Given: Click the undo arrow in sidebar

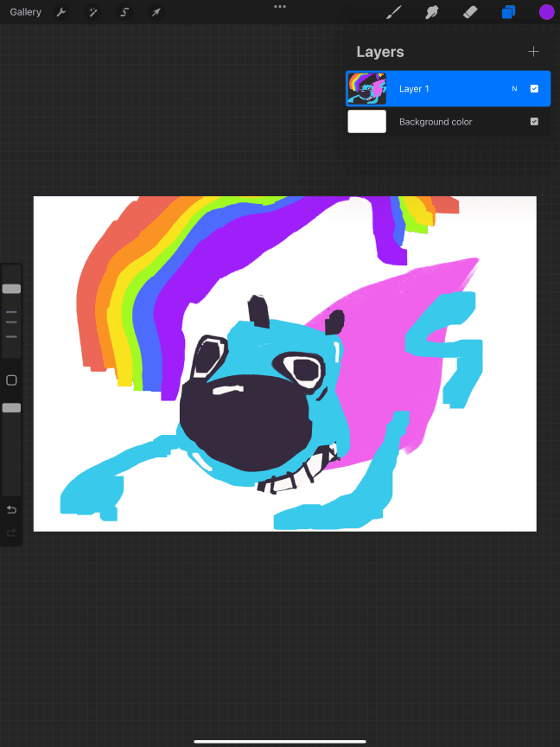Looking at the screenshot, I should click(x=11, y=509).
